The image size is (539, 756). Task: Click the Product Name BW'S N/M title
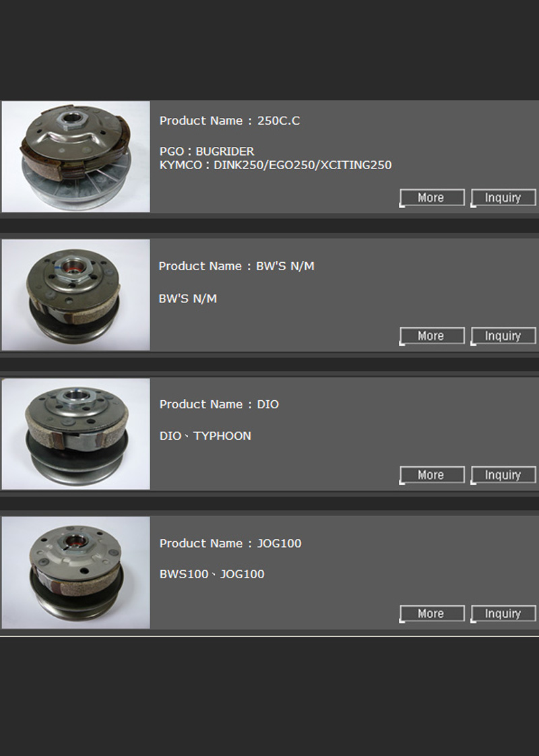(236, 266)
